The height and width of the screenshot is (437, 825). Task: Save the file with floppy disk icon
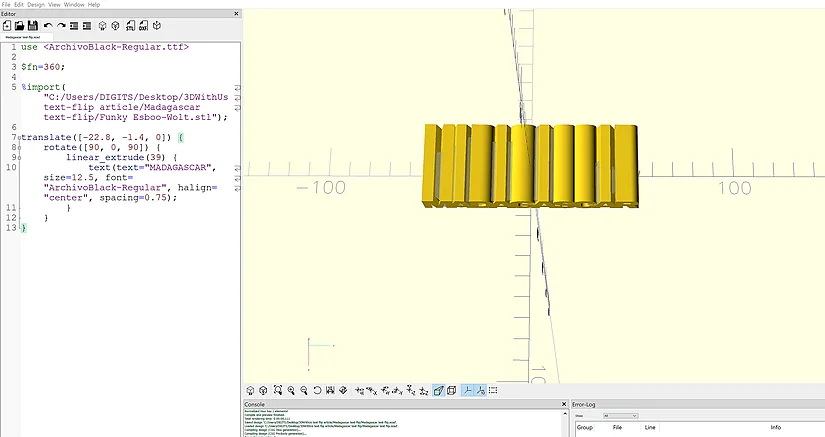click(x=33, y=26)
